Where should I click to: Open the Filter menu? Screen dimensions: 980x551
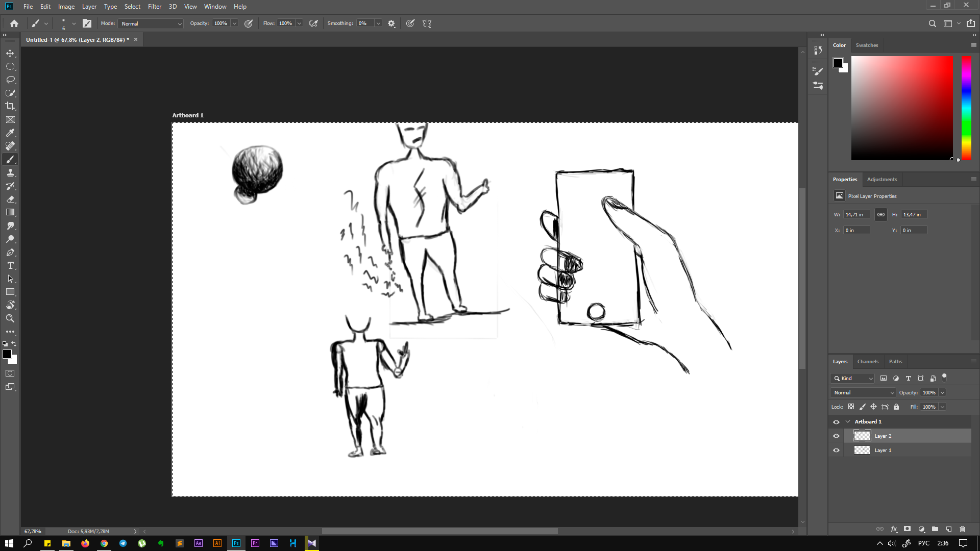click(154, 7)
